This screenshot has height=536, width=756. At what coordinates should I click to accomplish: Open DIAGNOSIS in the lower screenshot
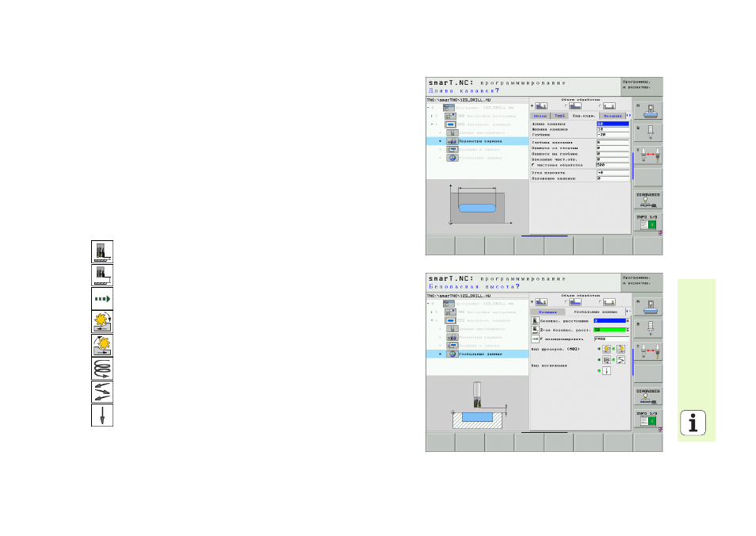point(647,396)
